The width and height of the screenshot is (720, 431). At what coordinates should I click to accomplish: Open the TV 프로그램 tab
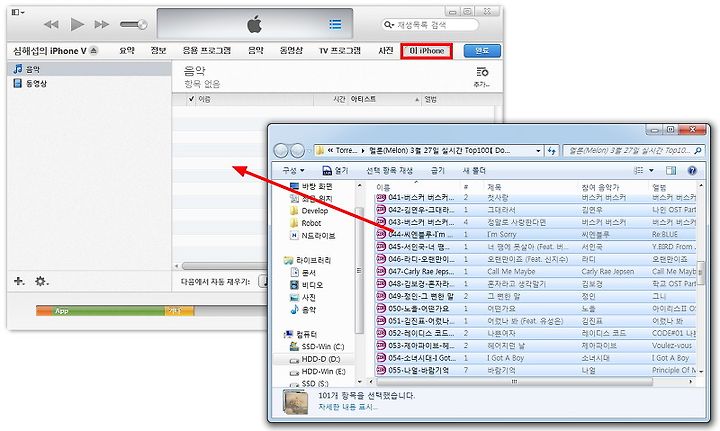tap(340, 50)
